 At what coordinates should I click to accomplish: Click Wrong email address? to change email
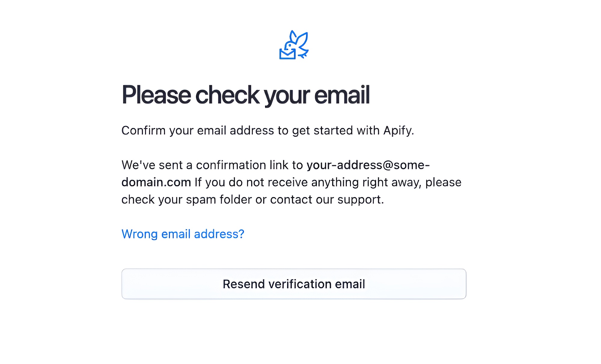pos(183,234)
